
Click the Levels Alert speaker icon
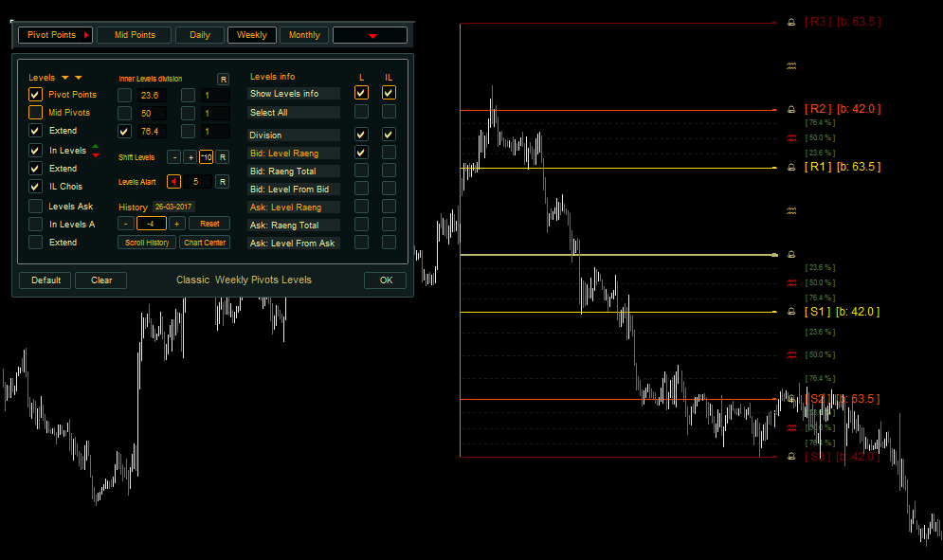[x=173, y=182]
